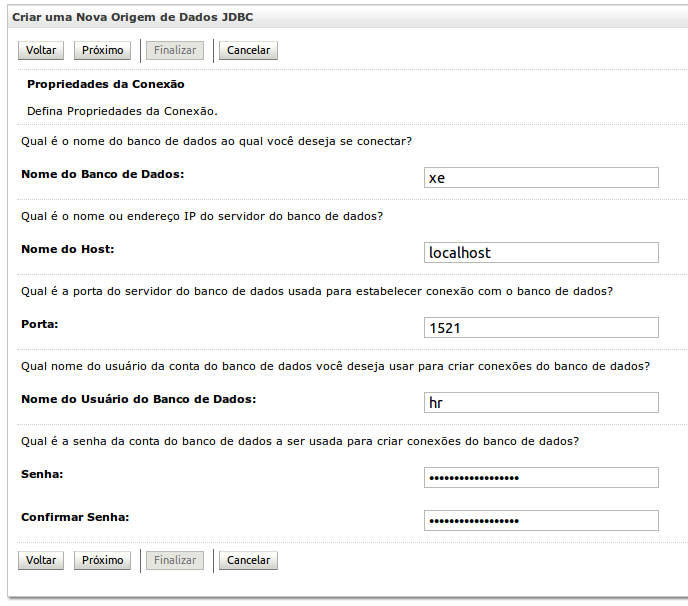This screenshot has width=688, height=606.
Task: Click the top Próximo button
Action: [x=102, y=50]
